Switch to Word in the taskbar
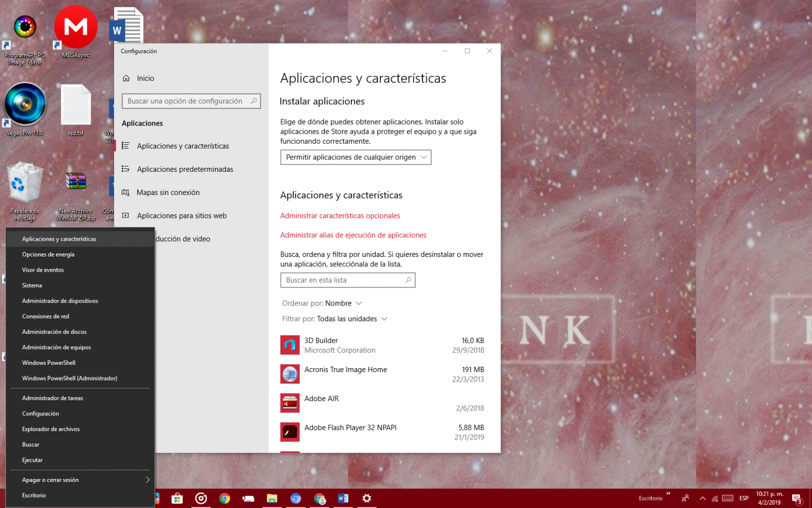 click(343, 498)
